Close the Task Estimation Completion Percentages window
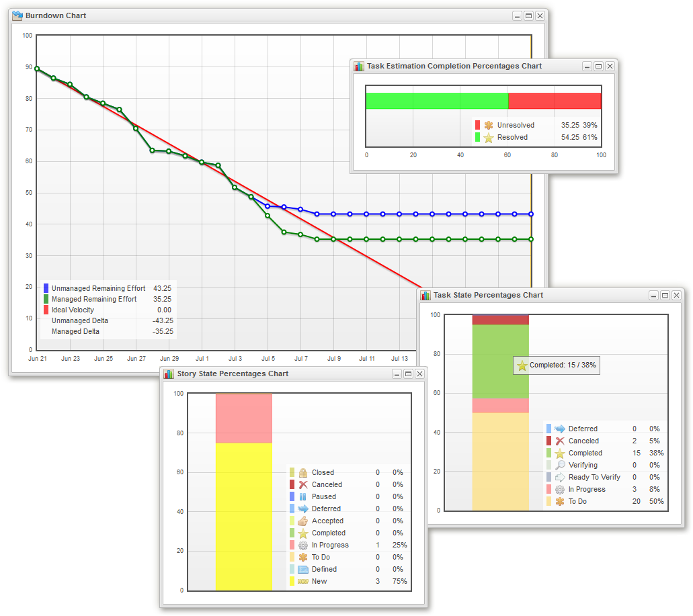 pyautogui.click(x=610, y=67)
